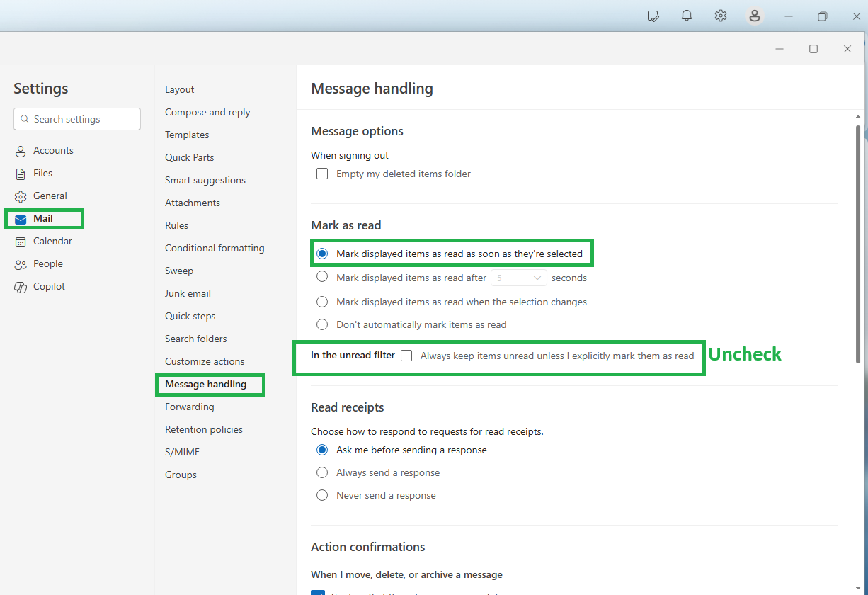Open Quick steps settings
The height and width of the screenshot is (595, 868).
[x=190, y=316]
